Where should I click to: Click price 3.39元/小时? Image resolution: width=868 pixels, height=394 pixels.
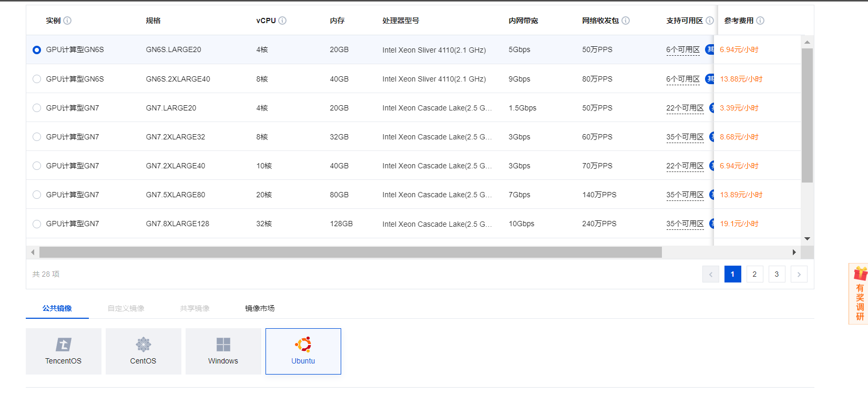click(x=739, y=108)
